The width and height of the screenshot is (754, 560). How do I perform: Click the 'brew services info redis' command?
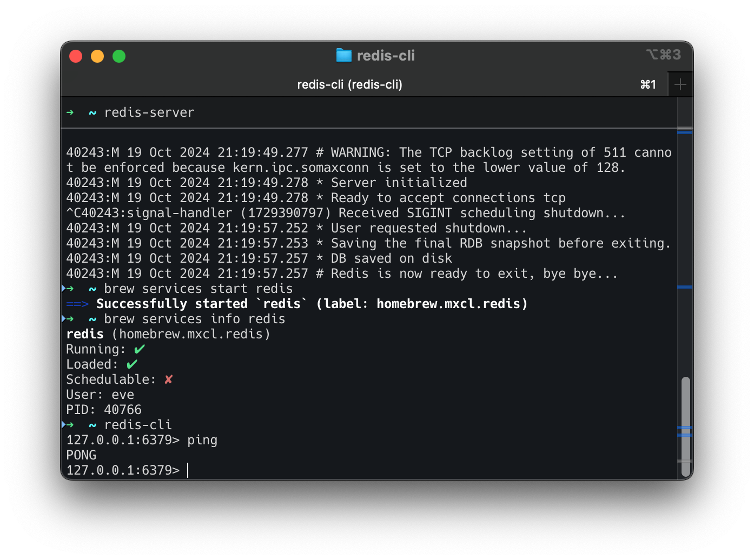tap(195, 319)
